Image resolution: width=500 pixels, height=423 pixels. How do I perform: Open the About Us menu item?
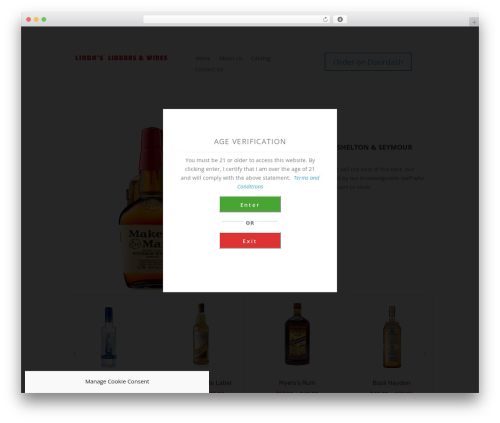pos(230,58)
